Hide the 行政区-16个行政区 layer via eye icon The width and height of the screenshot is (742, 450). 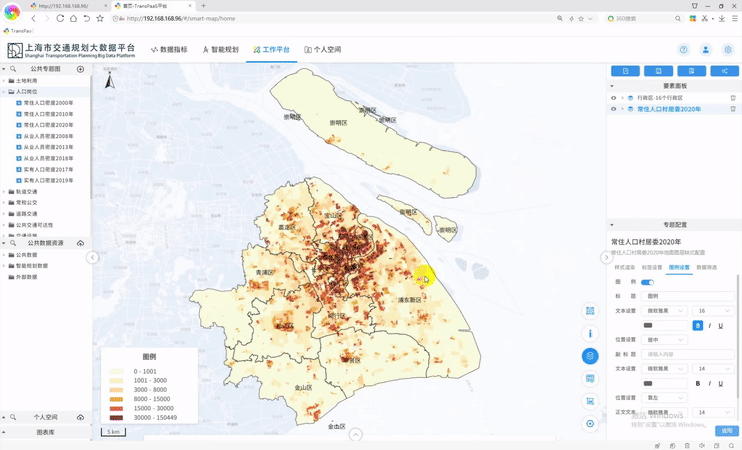(614, 98)
